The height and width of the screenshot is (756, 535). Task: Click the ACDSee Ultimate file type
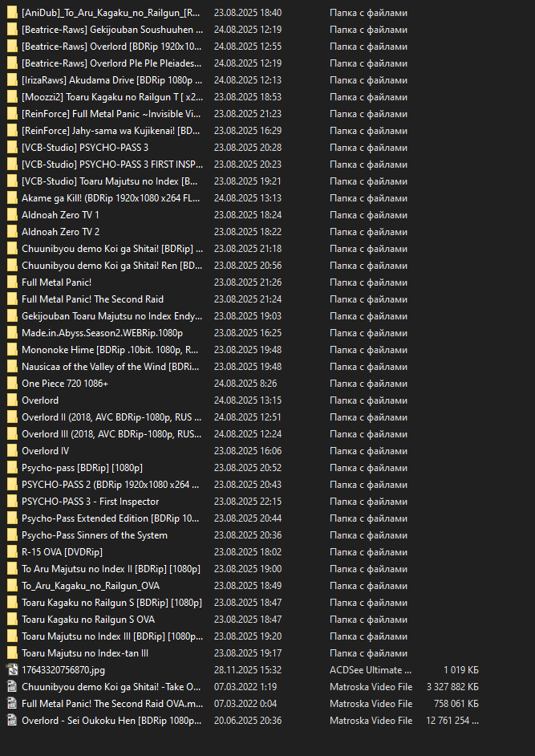click(371, 669)
